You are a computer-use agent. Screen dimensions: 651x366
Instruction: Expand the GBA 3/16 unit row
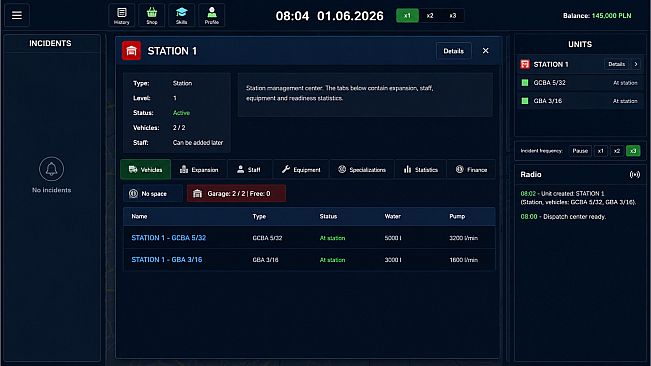pyautogui.click(x=580, y=101)
